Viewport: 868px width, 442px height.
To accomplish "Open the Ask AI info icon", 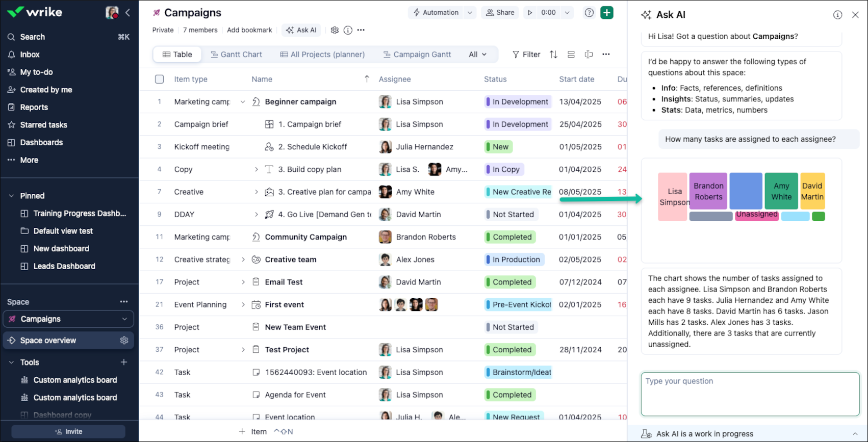I will (x=837, y=15).
